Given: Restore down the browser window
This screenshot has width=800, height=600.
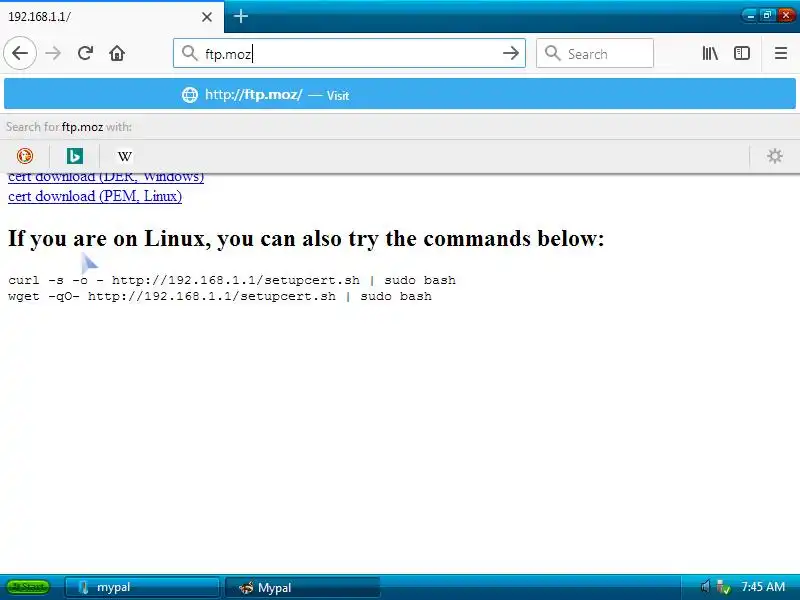Looking at the screenshot, I should pos(767,16).
